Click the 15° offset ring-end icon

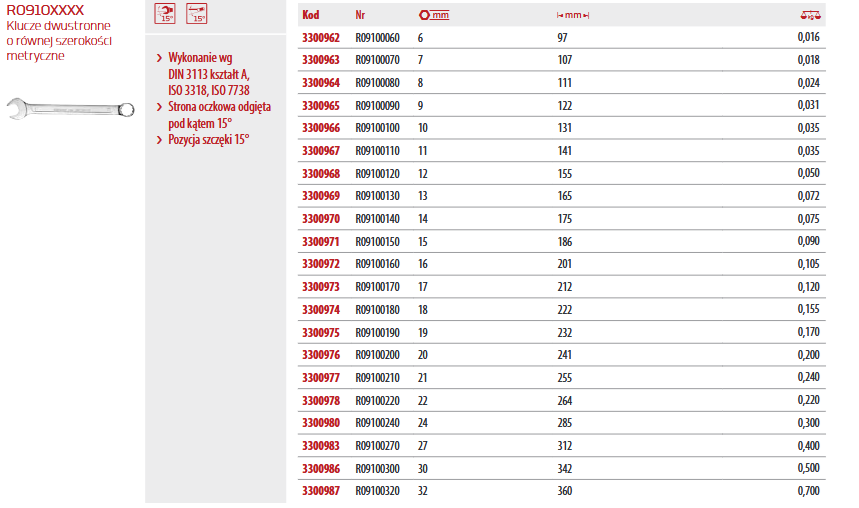[x=196, y=14]
